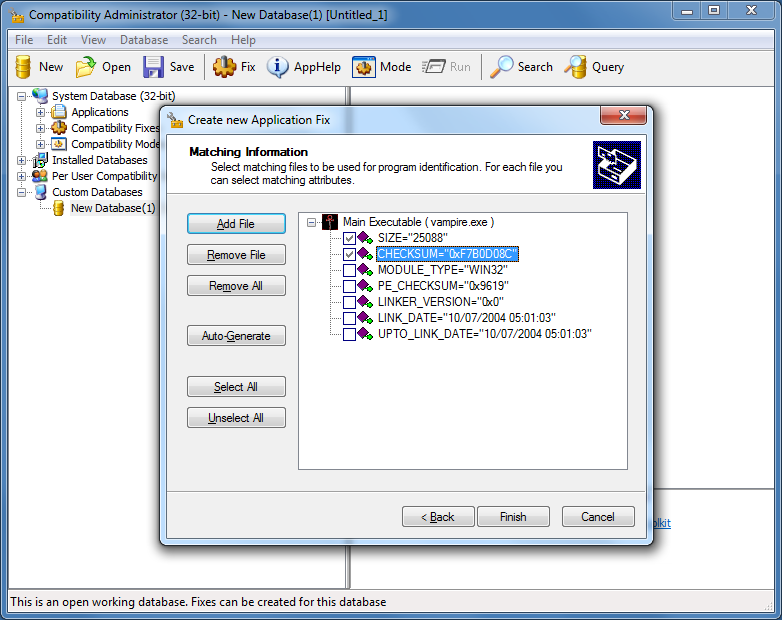Screen dimensions: 782x620
Task: Expand the Compatibility Modes tree node
Action: coord(40,144)
